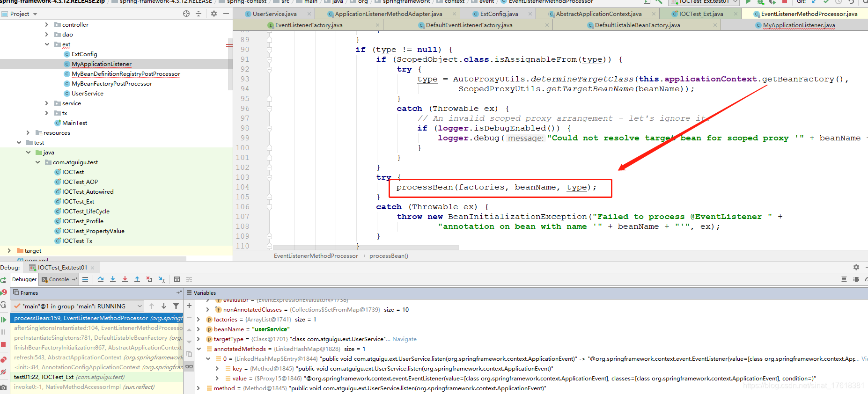
Task: Close the IOCTest_Ext.test01 debug tab
Action: [x=93, y=268]
